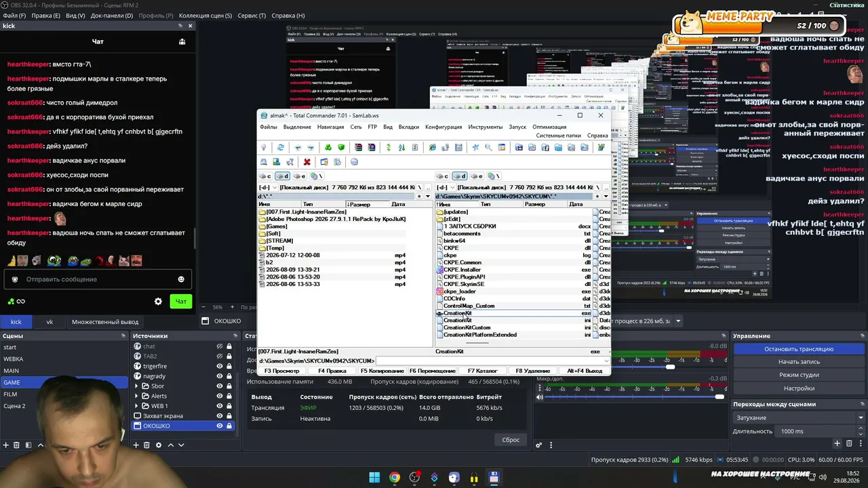Click F5 Копирование button in Total Commander

click(382, 371)
